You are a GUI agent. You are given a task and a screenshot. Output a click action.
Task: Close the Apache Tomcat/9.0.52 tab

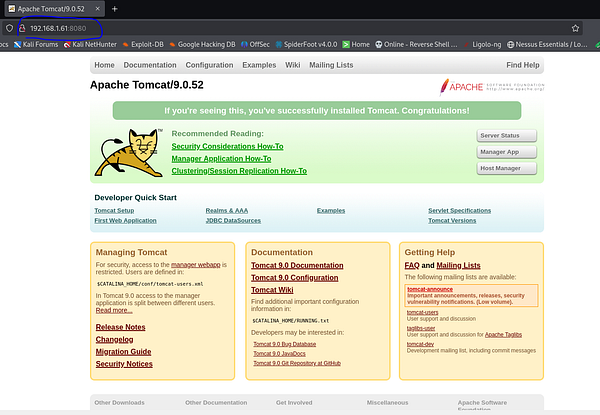tap(98, 9)
